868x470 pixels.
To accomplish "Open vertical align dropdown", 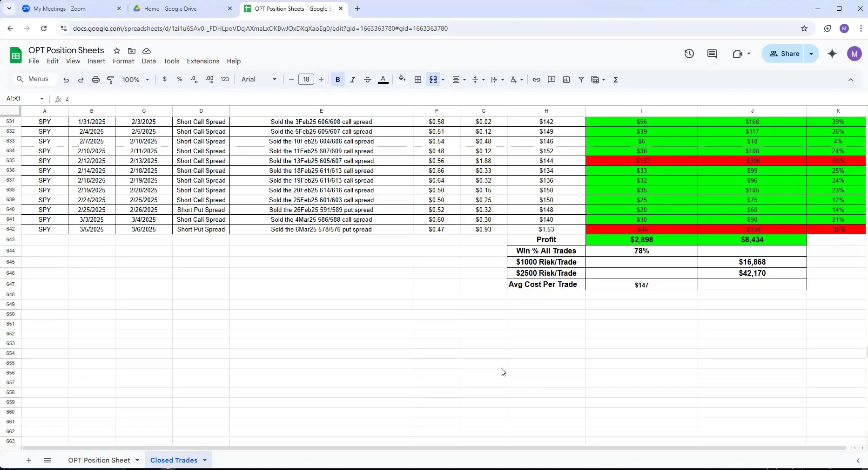I will tap(478, 80).
